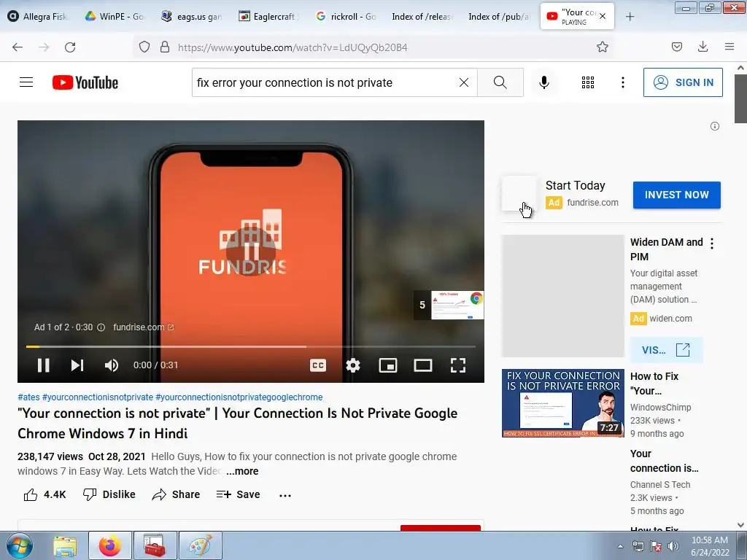The width and height of the screenshot is (747, 560).
Task: Like the video (4.4K)
Action: pos(44,495)
